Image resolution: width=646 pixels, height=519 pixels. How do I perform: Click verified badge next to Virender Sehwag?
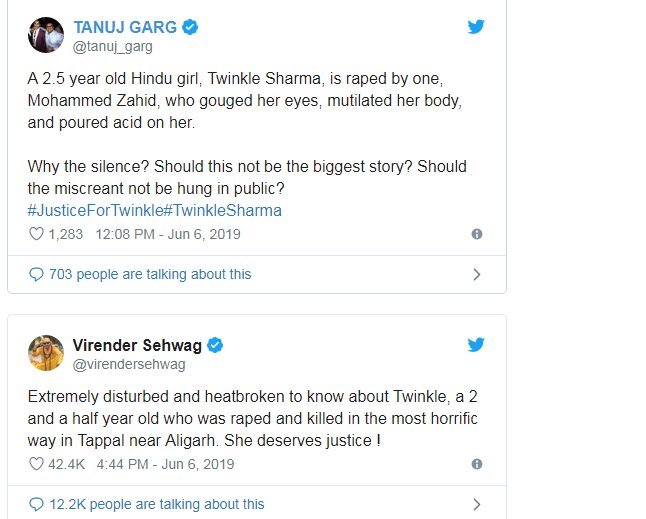215,345
